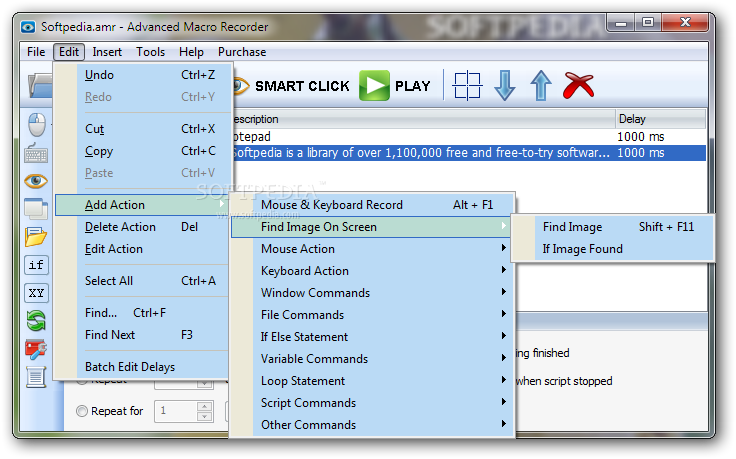Click the red tools script icon
The width and height of the screenshot is (736, 459).
[x=36, y=349]
